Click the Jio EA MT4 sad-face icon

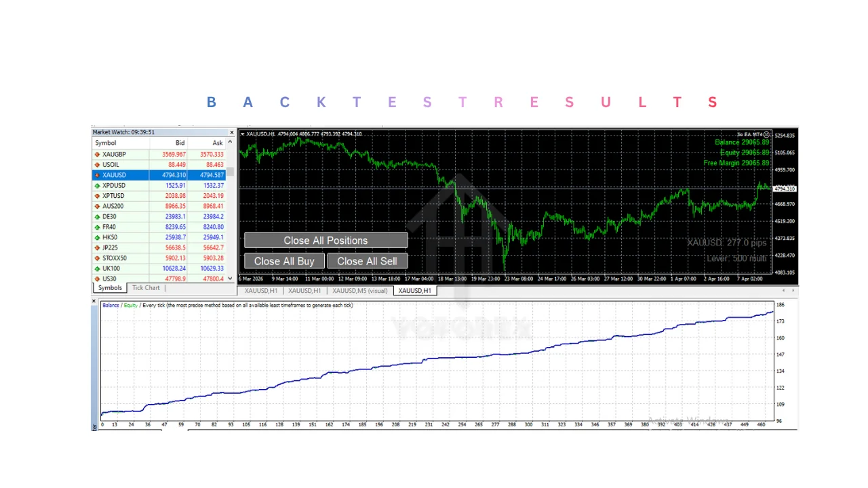pyautogui.click(x=767, y=135)
